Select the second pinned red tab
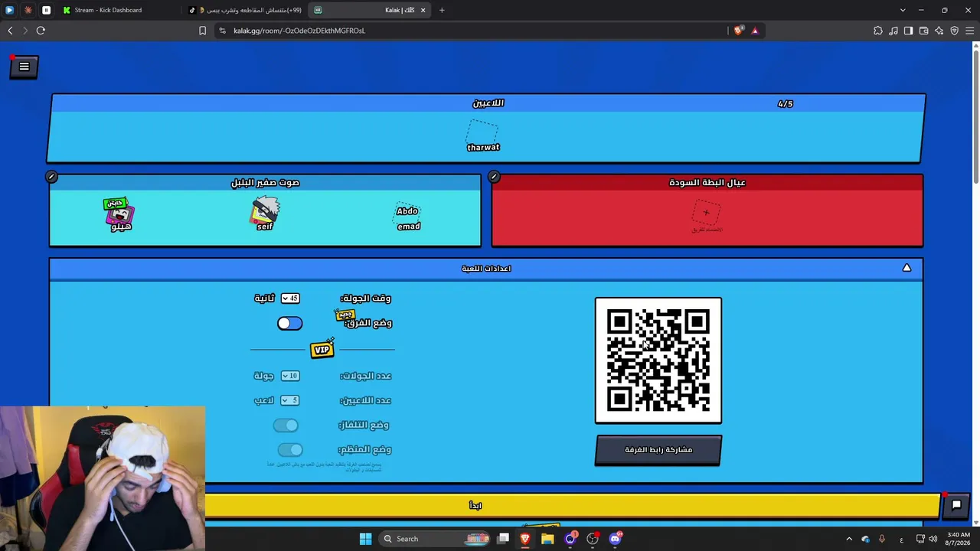 click(x=28, y=10)
